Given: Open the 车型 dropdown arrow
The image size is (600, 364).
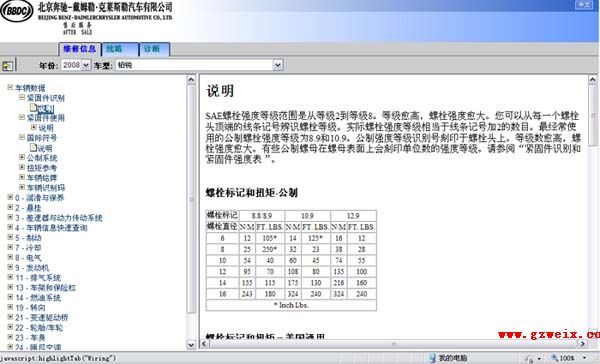Looking at the screenshot, I should point(278,65).
